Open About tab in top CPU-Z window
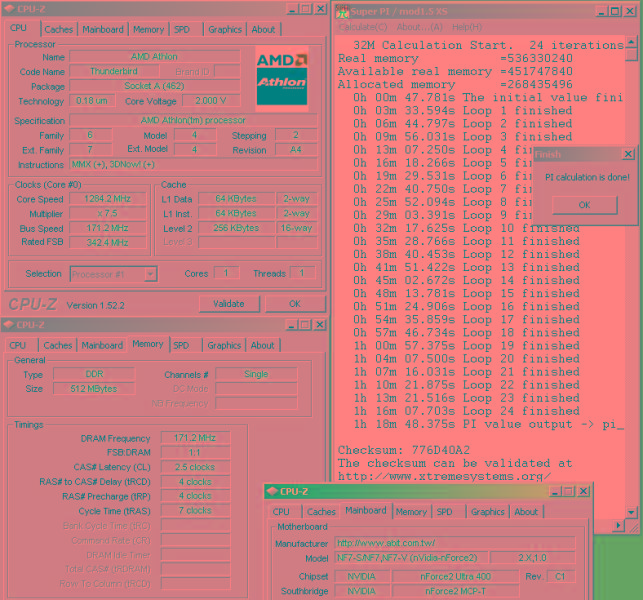Screen dimensions: 643x600 [263, 30]
